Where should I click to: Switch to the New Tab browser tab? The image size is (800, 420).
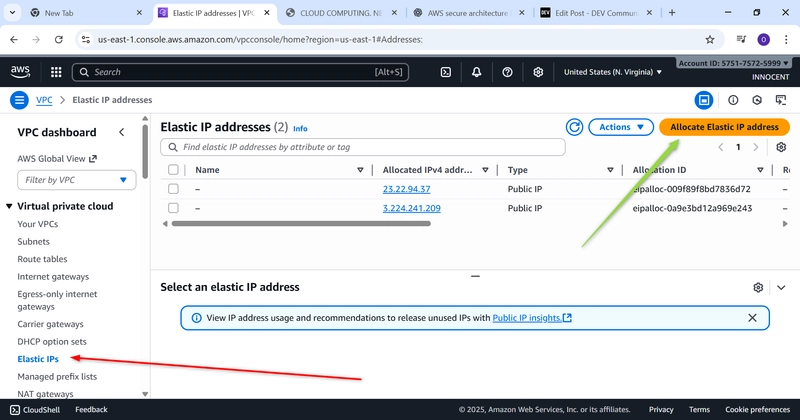point(86,13)
